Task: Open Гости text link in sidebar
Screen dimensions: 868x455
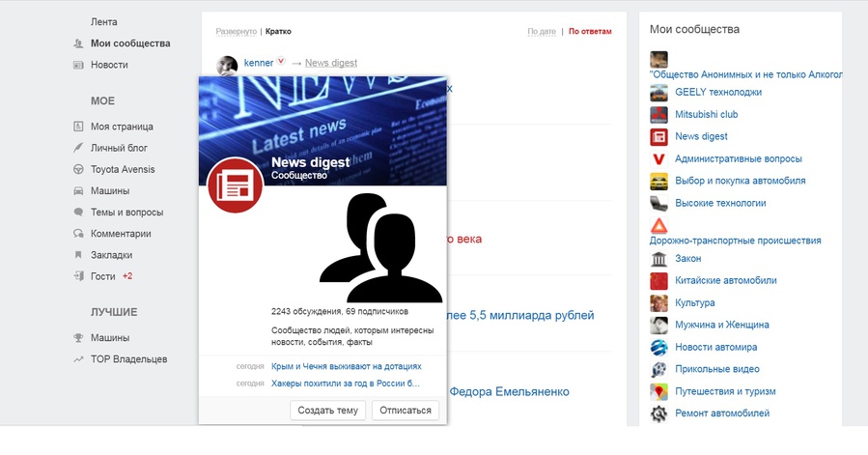Action: [103, 276]
